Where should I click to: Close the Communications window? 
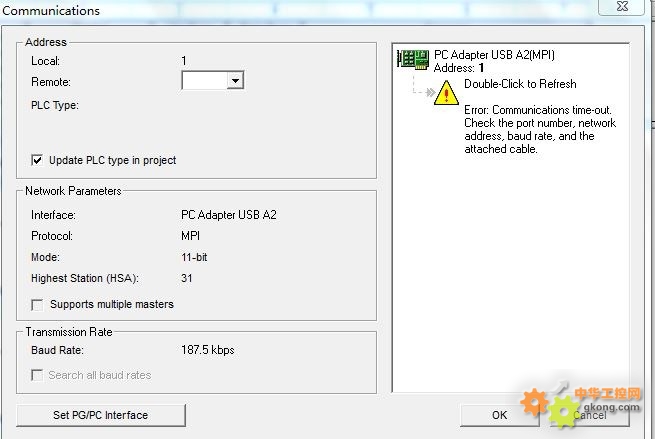pyautogui.click(x=622, y=7)
